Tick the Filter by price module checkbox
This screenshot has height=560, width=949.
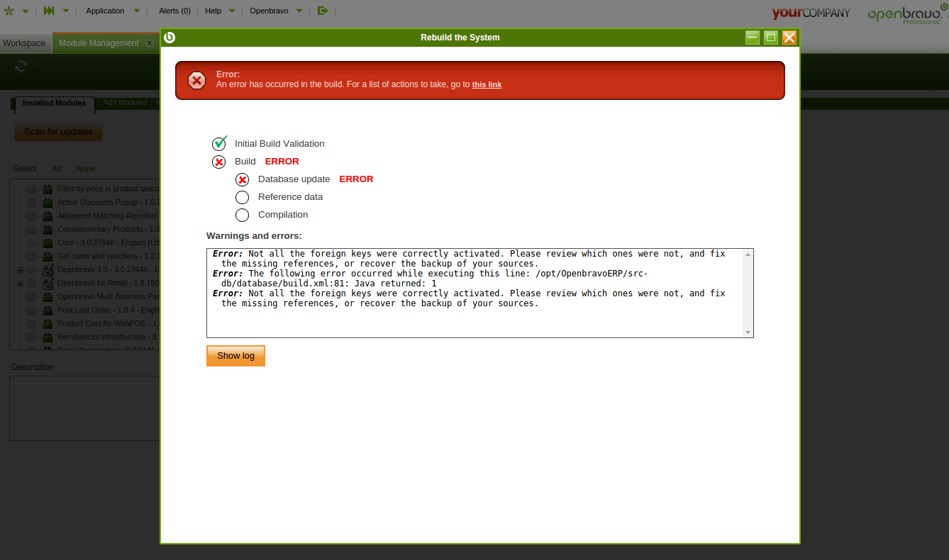click(x=31, y=189)
